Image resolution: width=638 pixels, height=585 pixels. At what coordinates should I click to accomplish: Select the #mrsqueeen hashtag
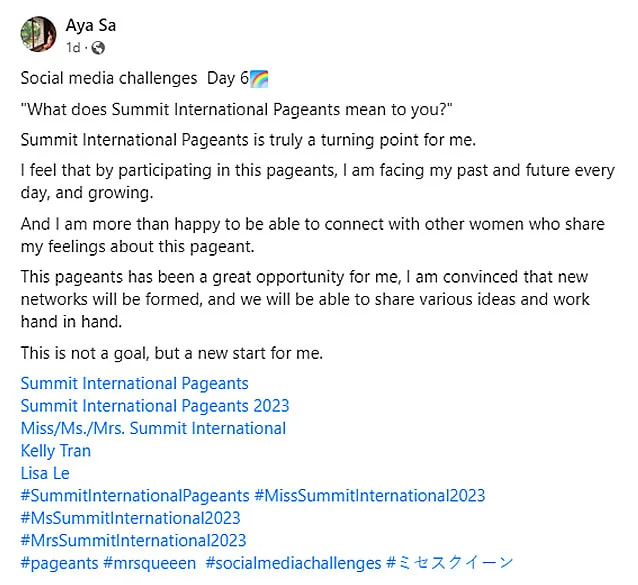coord(149,563)
